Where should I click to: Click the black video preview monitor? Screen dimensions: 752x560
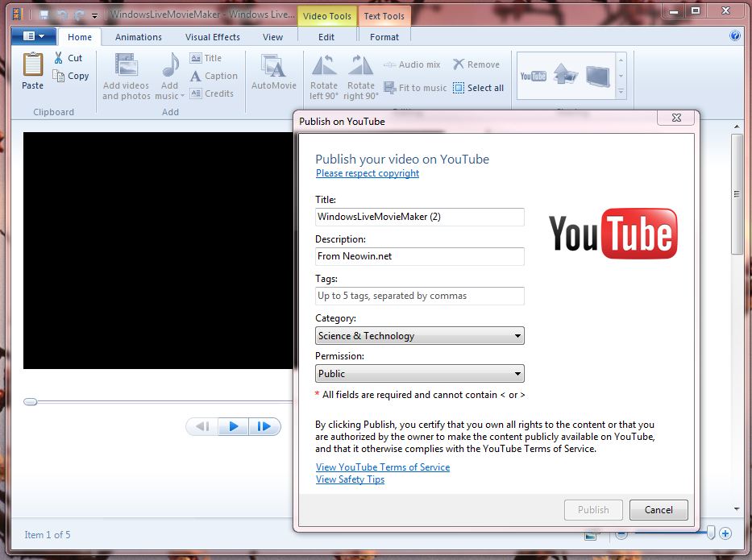(x=158, y=251)
